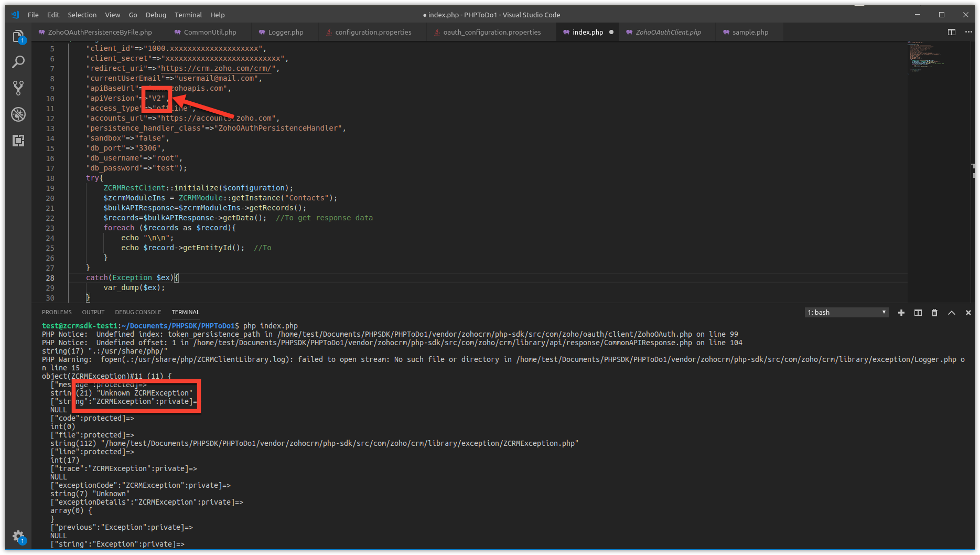Switch to oauth_configuration.properties tab
The height and width of the screenshot is (555, 980).
(x=491, y=32)
